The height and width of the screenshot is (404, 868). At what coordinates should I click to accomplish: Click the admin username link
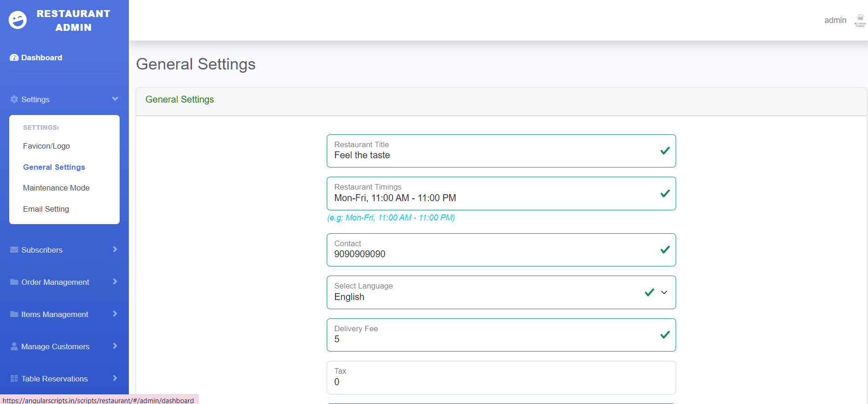tap(835, 20)
